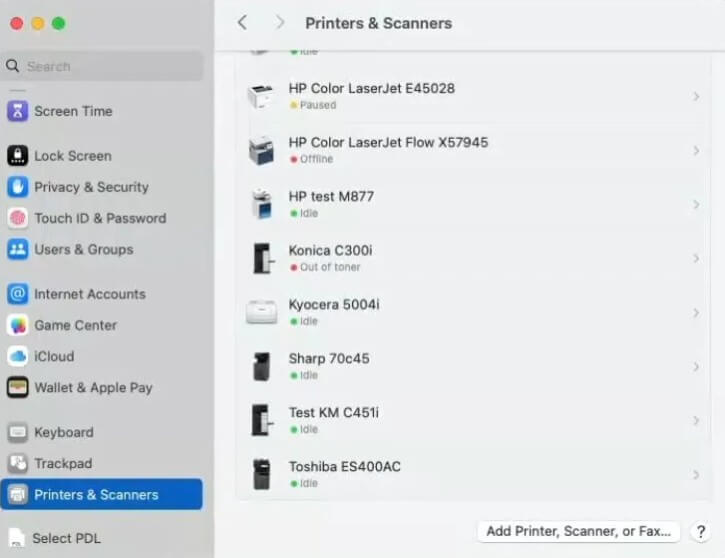725x558 pixels.
Task: Expand Test KM C451i row chevron
Action: [x=696, y=420]
